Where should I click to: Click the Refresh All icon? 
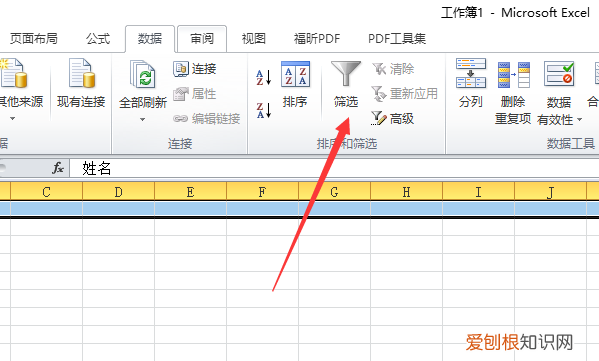(x=142, y=74)
